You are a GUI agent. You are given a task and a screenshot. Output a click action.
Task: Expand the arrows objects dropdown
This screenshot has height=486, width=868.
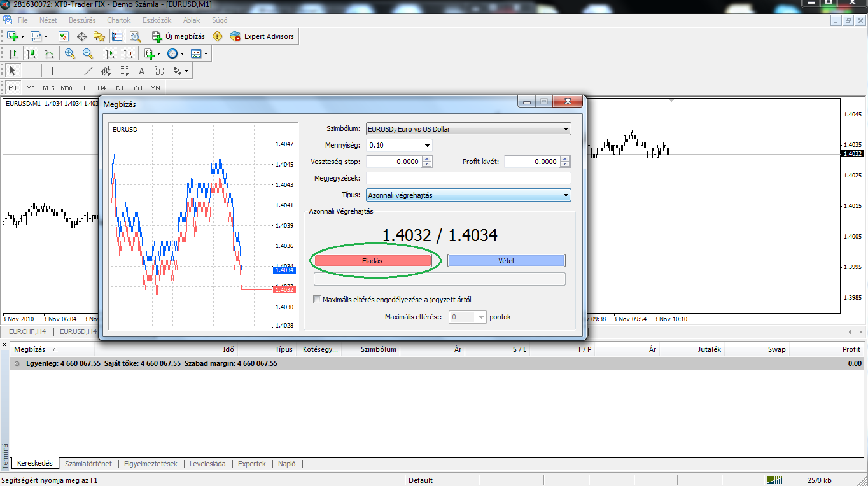point(186,71)
